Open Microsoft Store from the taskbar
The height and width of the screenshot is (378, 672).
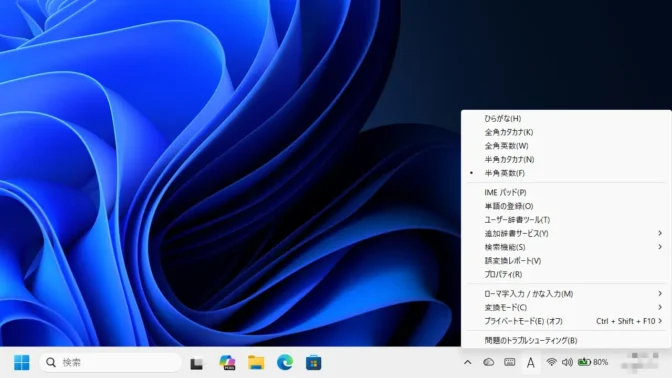[313, 363]
